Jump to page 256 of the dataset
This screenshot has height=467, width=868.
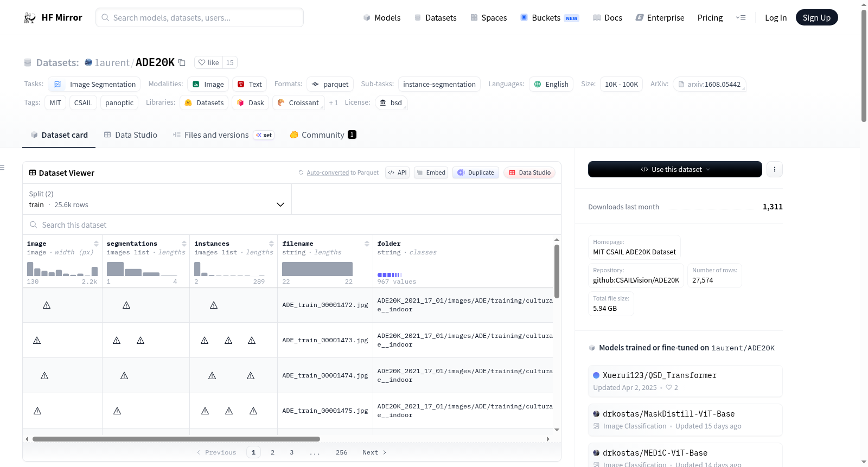tap(342, 452)
